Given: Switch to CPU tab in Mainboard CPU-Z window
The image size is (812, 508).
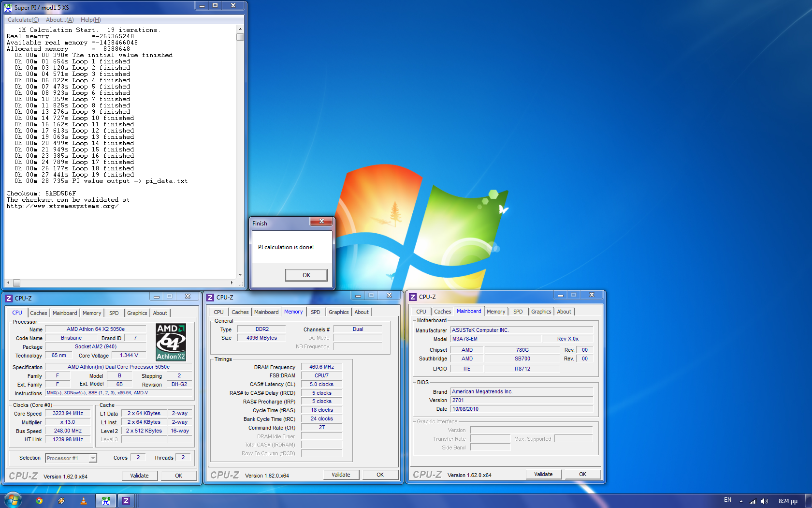Looking at the screenshot, I should pyautogui.click(x=421, y=312).
